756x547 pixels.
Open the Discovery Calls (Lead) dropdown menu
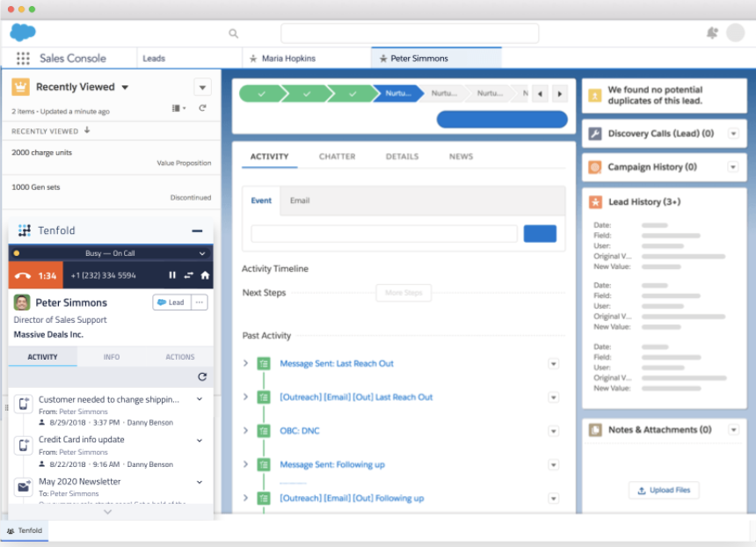tap(733, 134)
